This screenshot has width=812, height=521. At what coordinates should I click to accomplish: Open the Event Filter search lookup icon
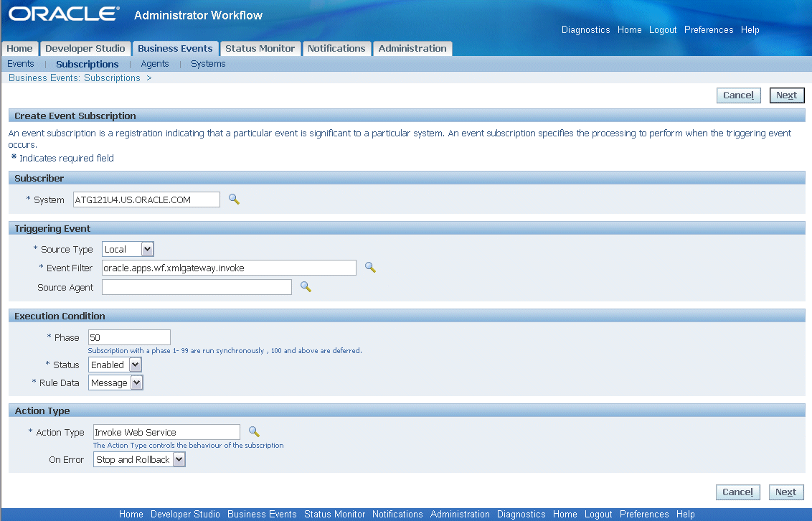[370, 267]
